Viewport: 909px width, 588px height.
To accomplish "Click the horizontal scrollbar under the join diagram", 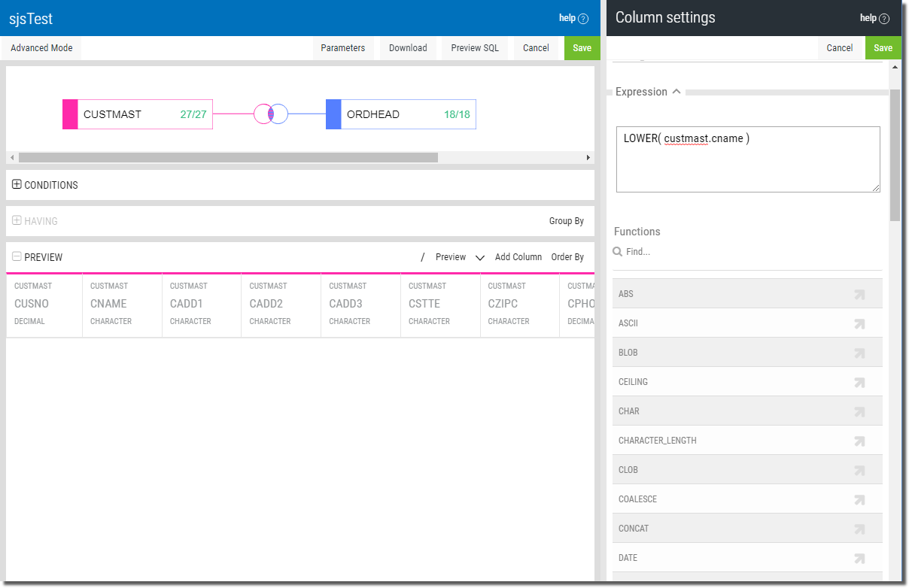I will click(x=226, y=157).
